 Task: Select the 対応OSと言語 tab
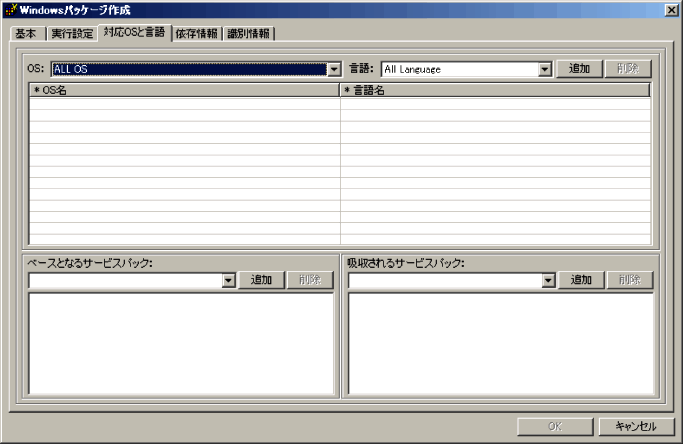pos(135,32)
